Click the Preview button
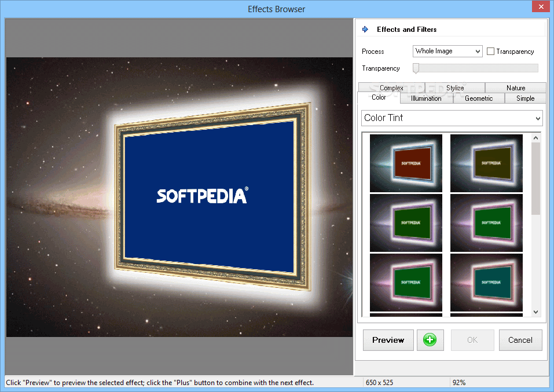The width and height of the screenshot is (554, 392). point(388,340)
